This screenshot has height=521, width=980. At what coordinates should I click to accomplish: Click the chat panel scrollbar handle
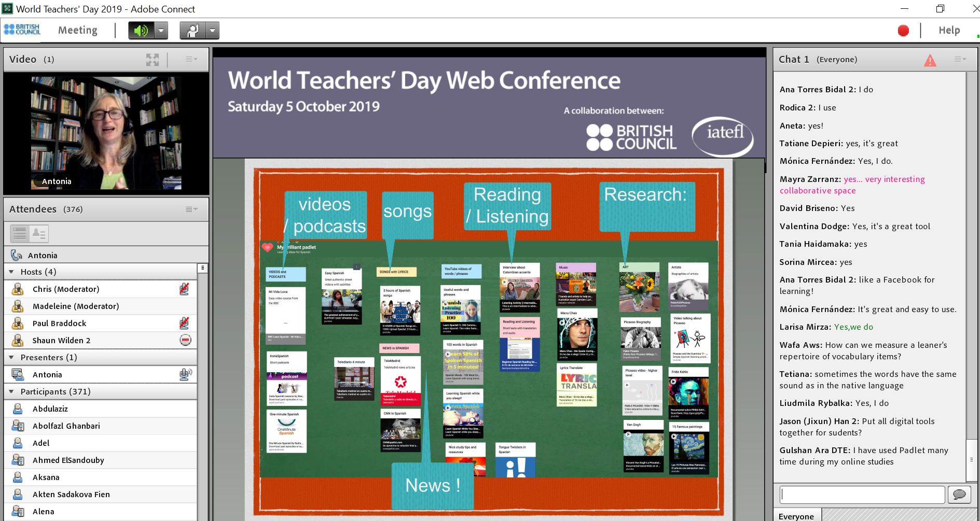tap(971, 459)
